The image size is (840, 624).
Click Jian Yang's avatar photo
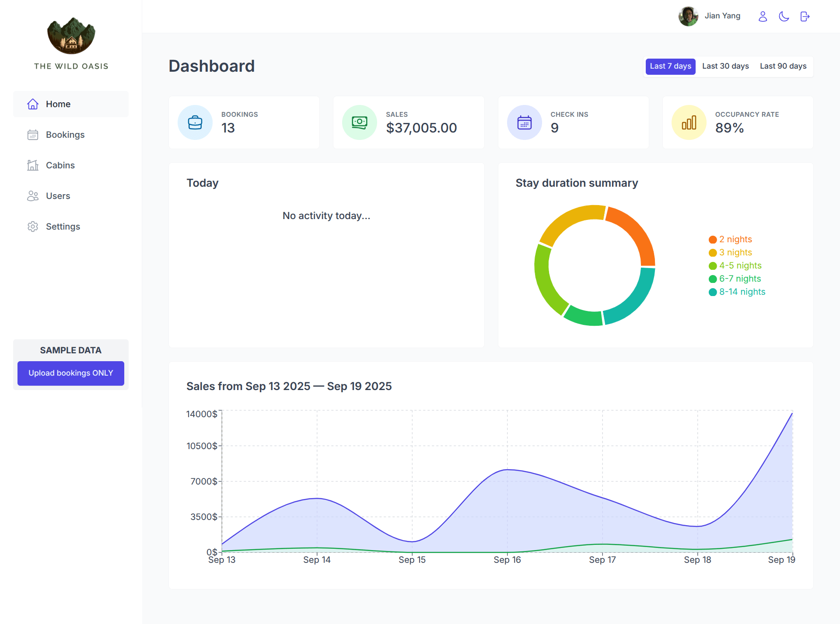point(688,17)
